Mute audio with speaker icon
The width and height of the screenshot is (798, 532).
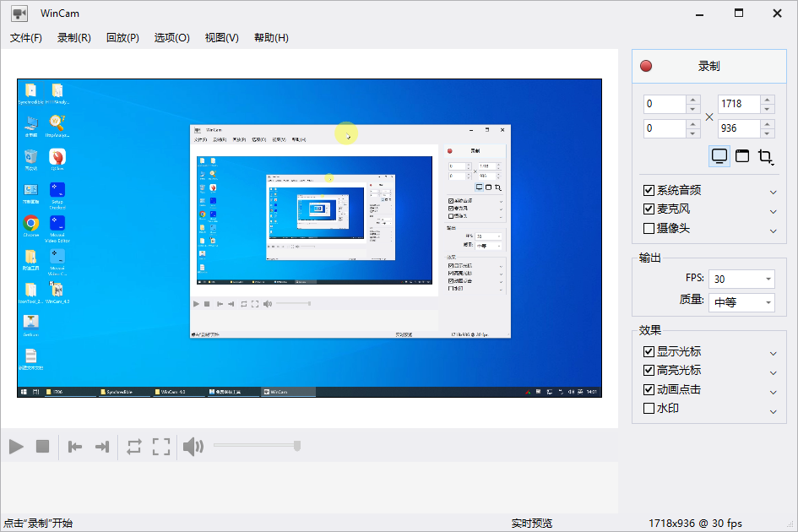193,447
